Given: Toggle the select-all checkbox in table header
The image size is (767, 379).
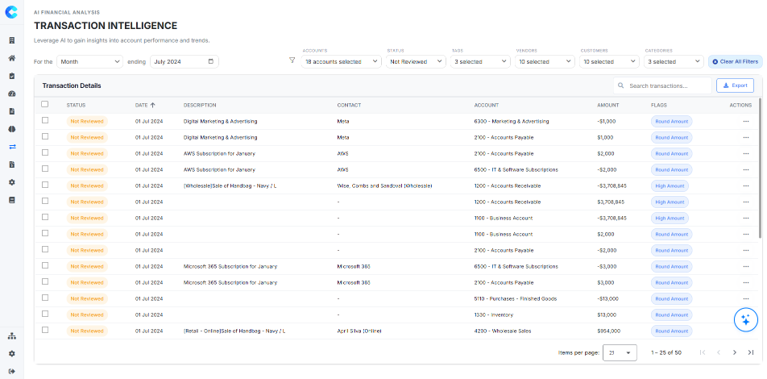Looking at the screenshot, I should (x=45, y=104).
